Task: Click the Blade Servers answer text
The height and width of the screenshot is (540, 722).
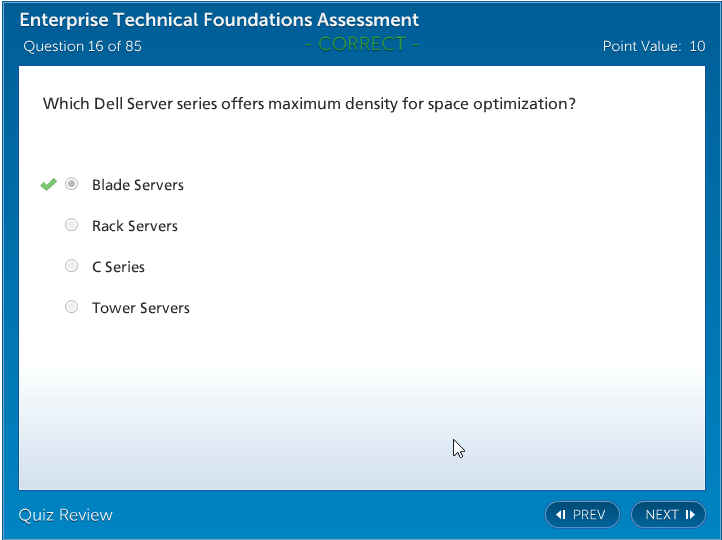Action: [138, 185]
